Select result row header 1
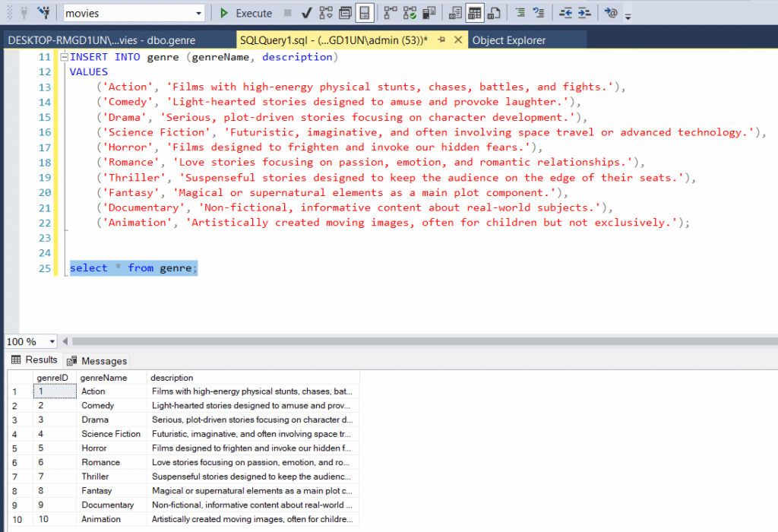The image size is (778, 532). pos(21,391)
